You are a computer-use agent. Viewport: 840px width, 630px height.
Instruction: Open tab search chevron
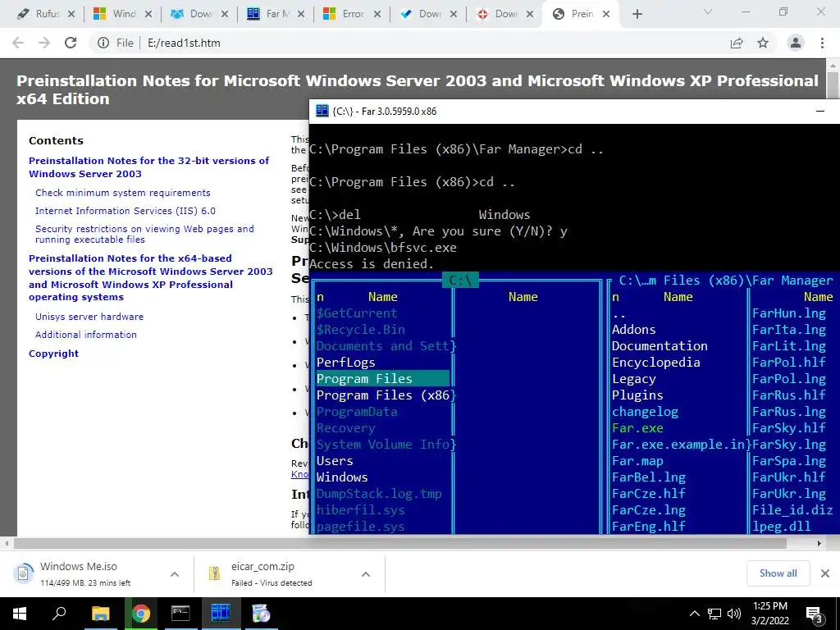point(708,11)
